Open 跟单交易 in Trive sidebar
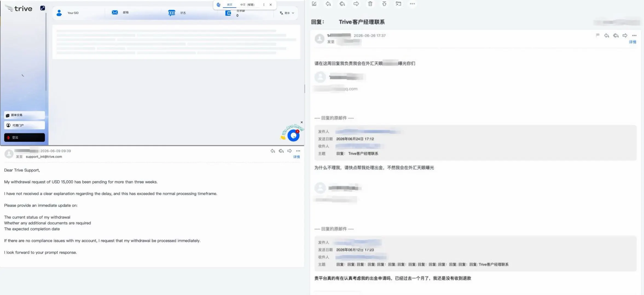644x295 pixels. pyautogui.click(x=24, y=115)
